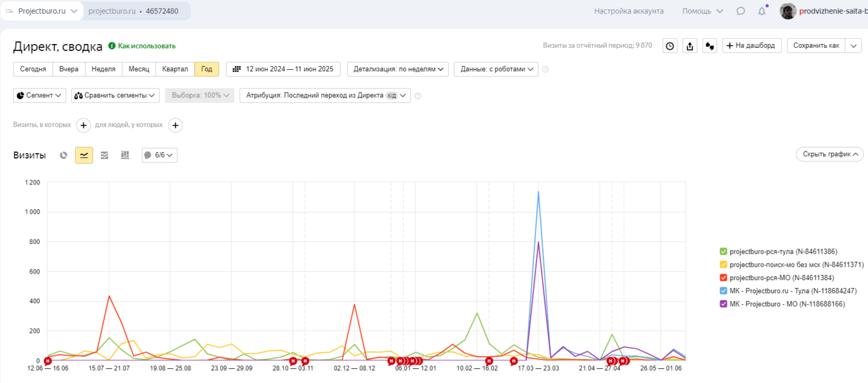This screenshot has width=868, height=383.
Task: Open the Как использовать link
Action: (x=146, y=46)
